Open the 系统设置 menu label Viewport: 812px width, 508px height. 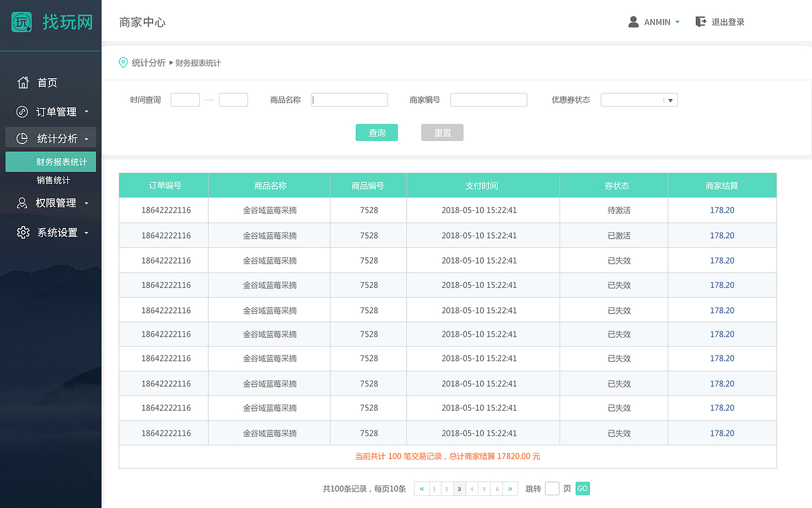[57, 232]
